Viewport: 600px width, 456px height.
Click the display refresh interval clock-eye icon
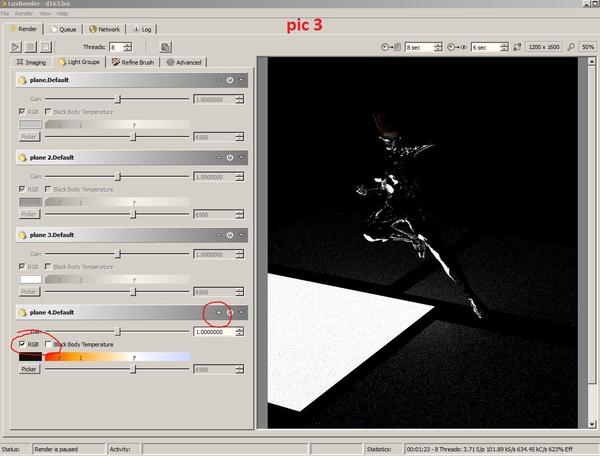pos(457,47)
